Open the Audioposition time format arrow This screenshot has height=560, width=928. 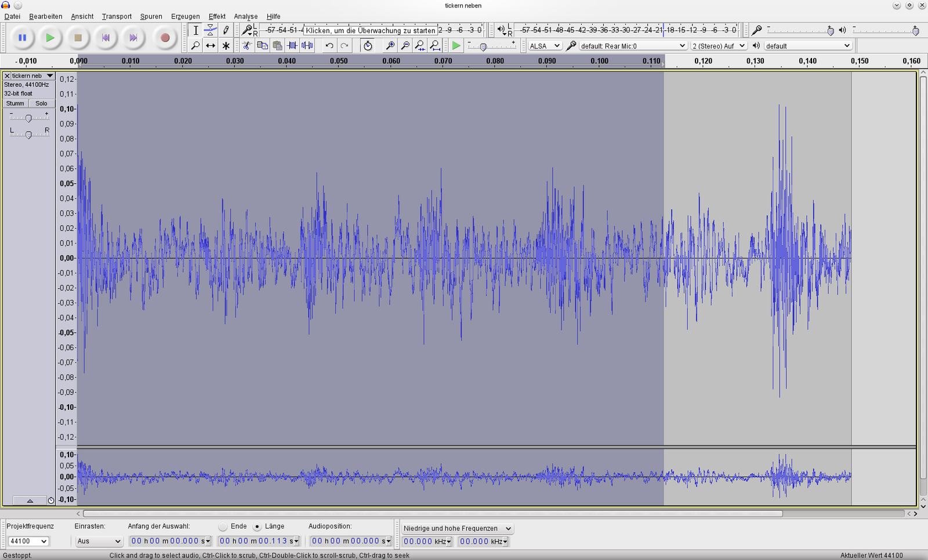coord(389,541)
